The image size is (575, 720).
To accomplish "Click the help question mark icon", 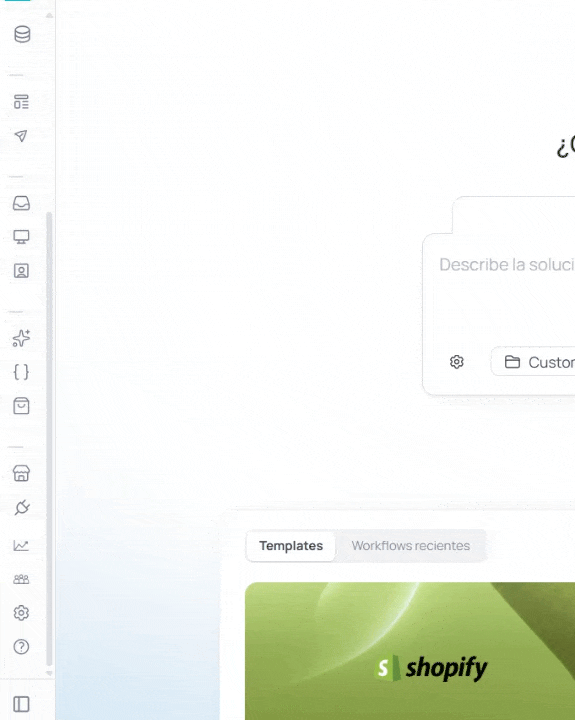I will coord(21,647).
